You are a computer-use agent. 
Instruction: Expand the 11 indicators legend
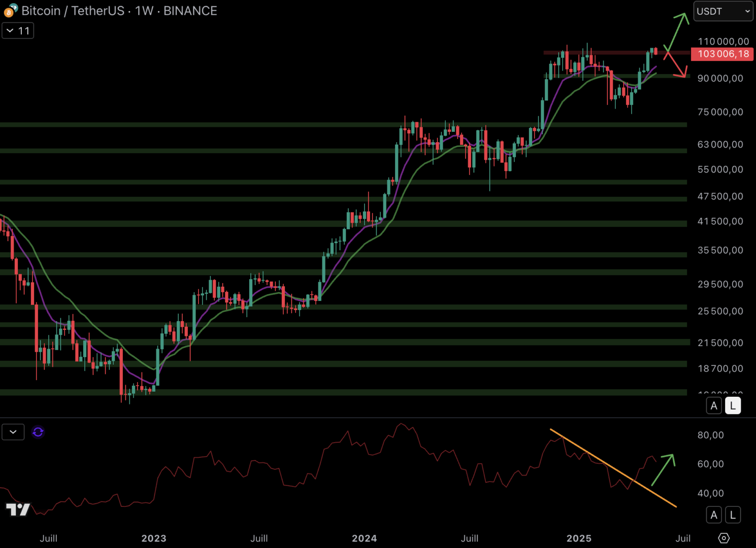(18, 31)
